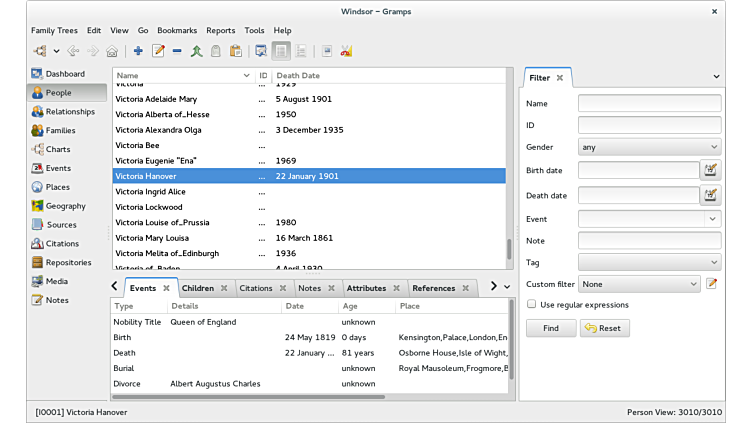This screenshot has width=752, height=423.
Task: Select the Victoria Mary Louisa row
Action: point(309,238)
